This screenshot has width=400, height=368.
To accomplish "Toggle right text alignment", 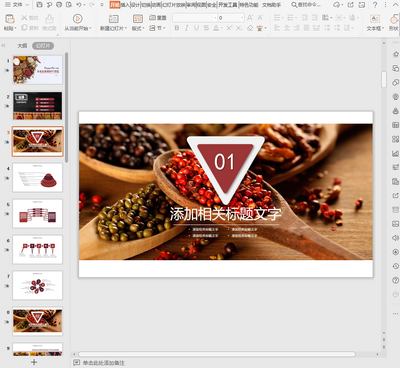I will pos(297,28).
